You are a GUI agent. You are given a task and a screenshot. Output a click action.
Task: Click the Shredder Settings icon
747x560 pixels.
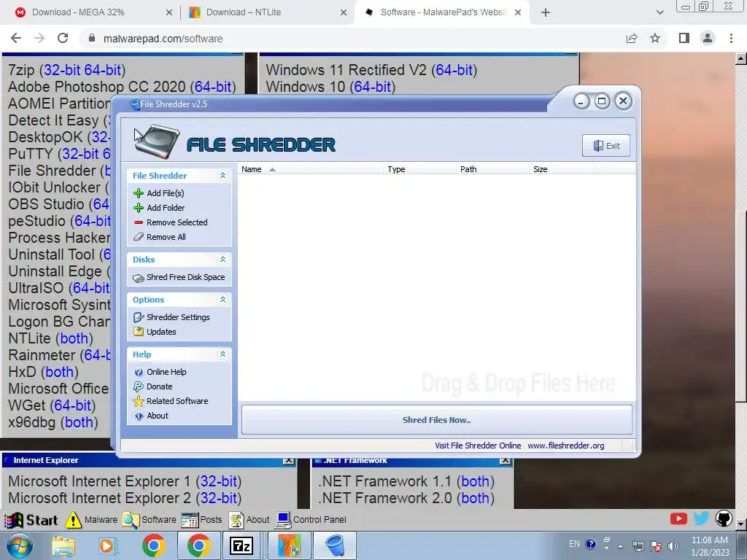(x=138, y=318)
